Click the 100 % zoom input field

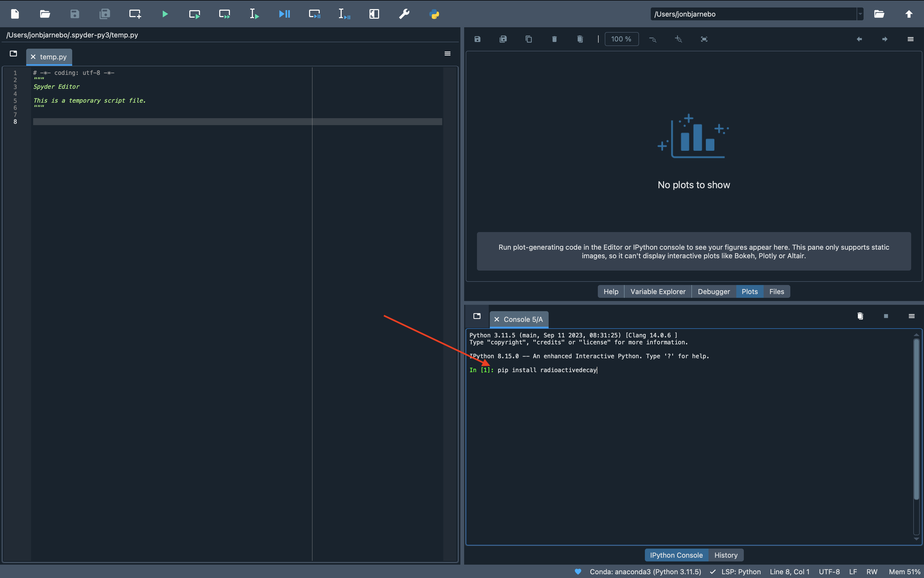pyautogui.click(x=621, y=39)
